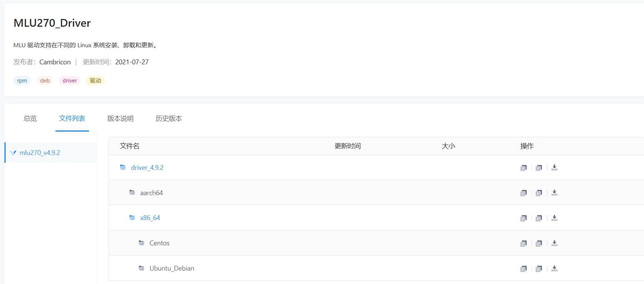Click the left copy icon in aarch64 row
Image resolution: width=644 pixels, height=284 pixels.
tap(523, 193)
